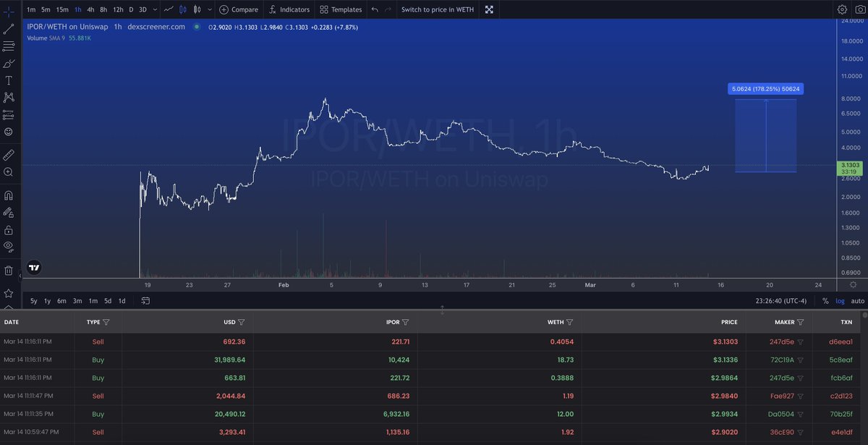Viewport: 868px width, 445px height.
Task: Toggle auto scale mode
Action: [x=857, y=300]
